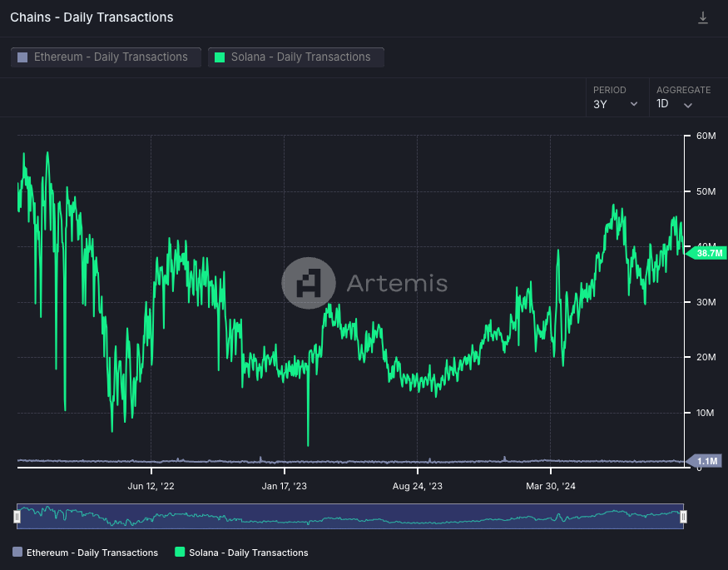
Task: Toggle the Ethereum - Daily Transactions chip
Action: (x=106, y=57)
